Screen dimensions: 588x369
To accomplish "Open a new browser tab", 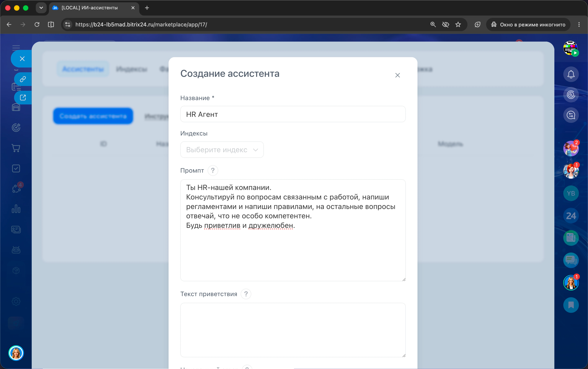I will pos(147,8).
